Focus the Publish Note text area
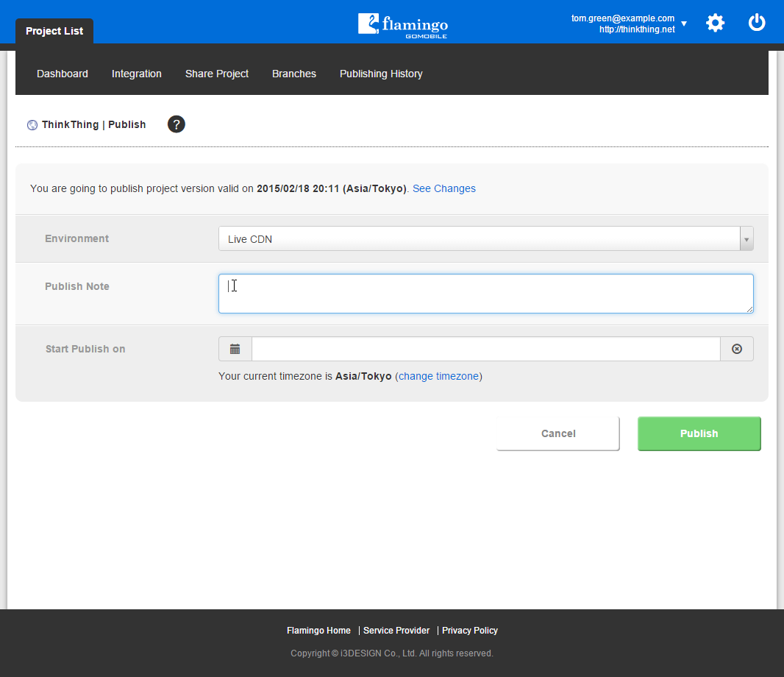The height and width of the screenshot is (677, 784). (485, 293)
